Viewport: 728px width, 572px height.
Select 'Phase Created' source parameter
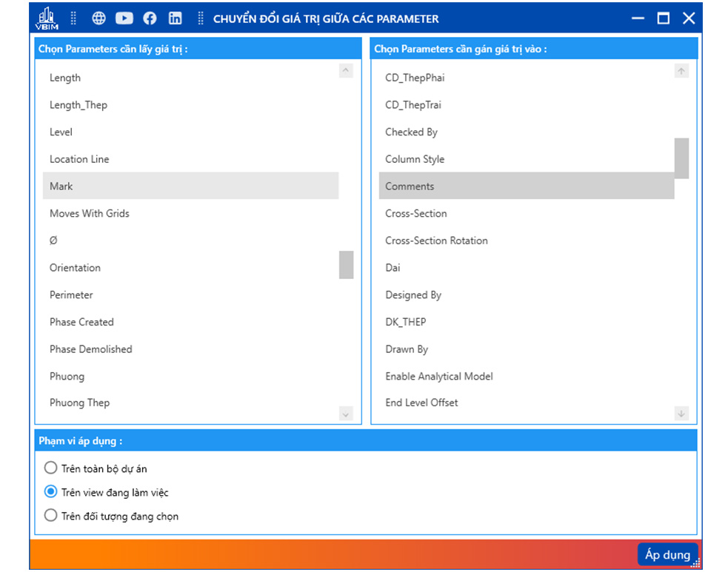pyautogui.click(x=81, y=322)
